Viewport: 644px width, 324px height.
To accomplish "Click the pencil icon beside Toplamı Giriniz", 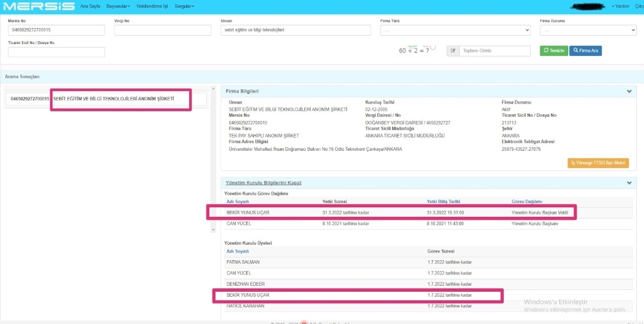I will coord(453,51).
